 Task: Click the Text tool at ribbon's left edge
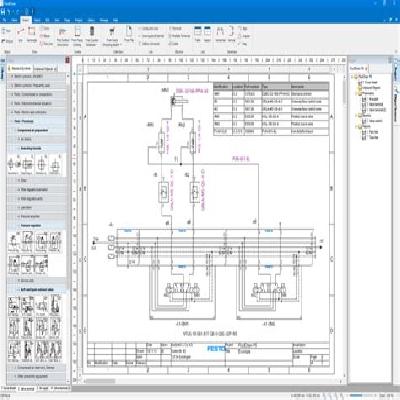click(x=7, y=31)
